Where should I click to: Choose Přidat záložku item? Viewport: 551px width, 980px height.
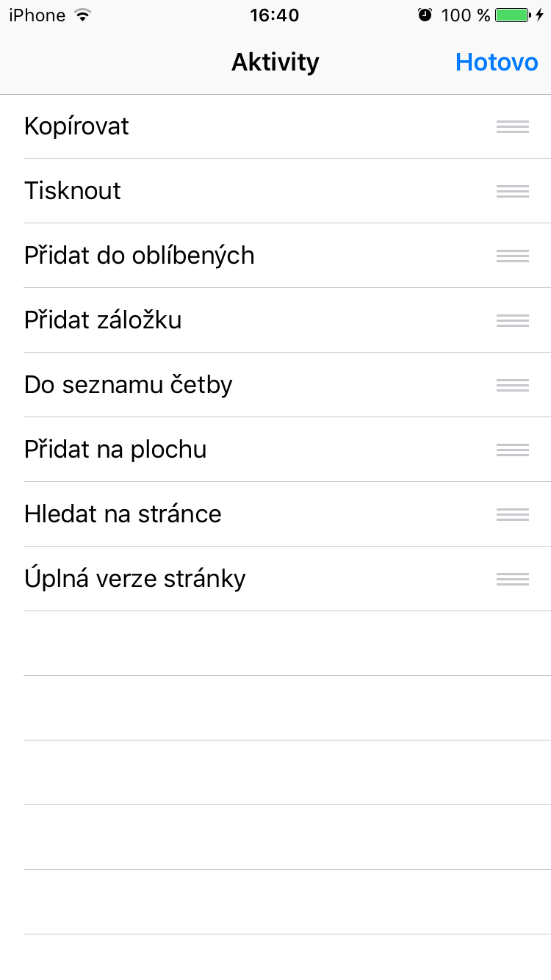[103, 320]
